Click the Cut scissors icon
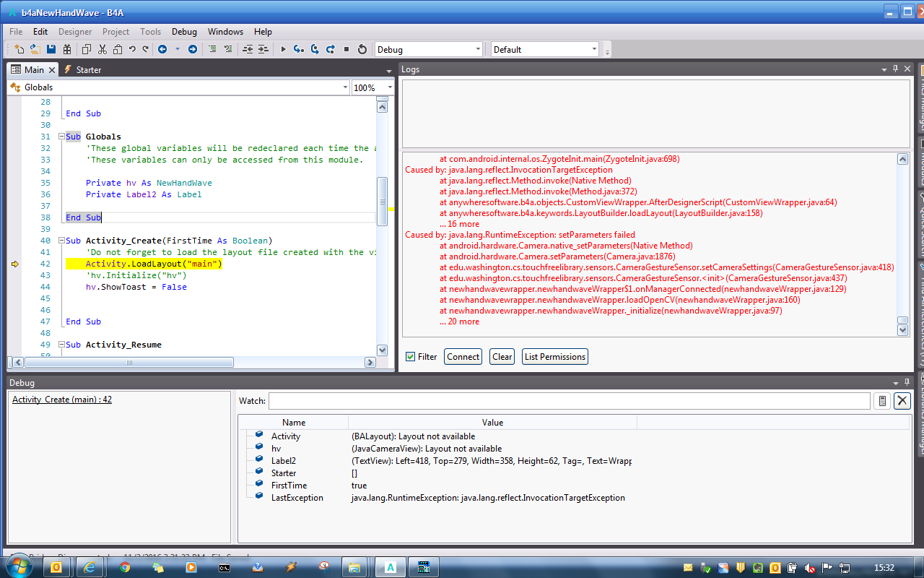 (102, 49)
